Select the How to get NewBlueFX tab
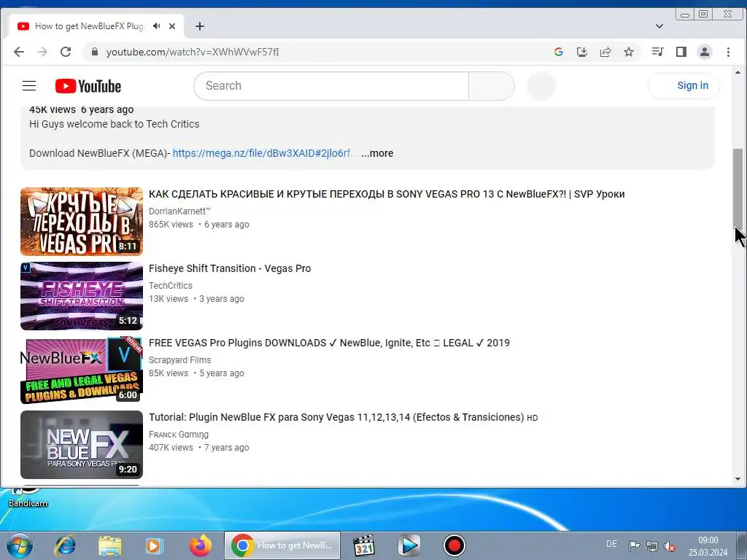This screenshot has width=747, height=560. [x=88, y=26]
